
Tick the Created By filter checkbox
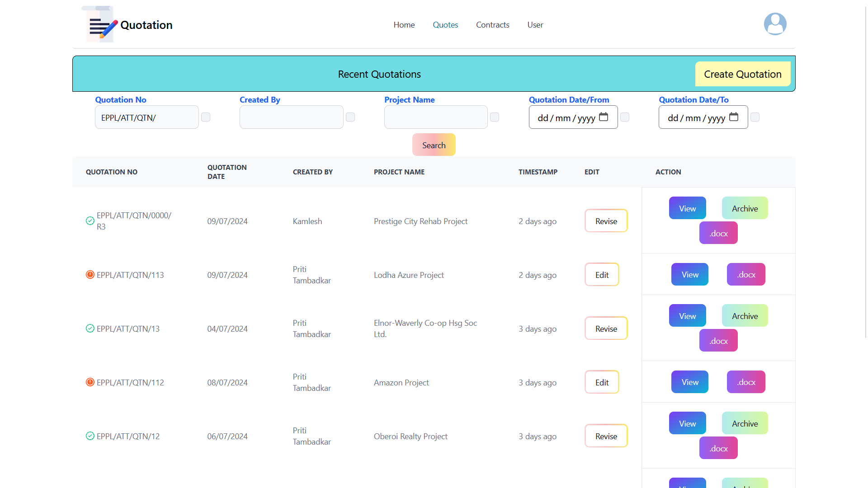tap(350, 117)
